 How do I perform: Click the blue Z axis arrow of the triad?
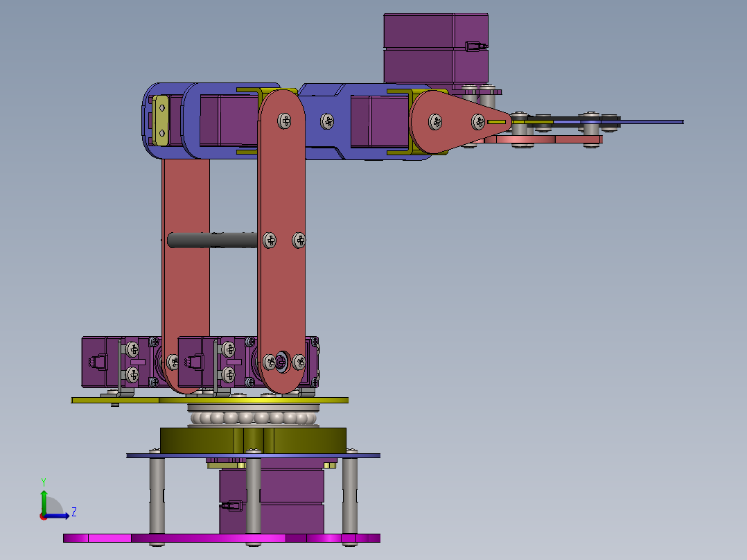click(x=57, y=516)
